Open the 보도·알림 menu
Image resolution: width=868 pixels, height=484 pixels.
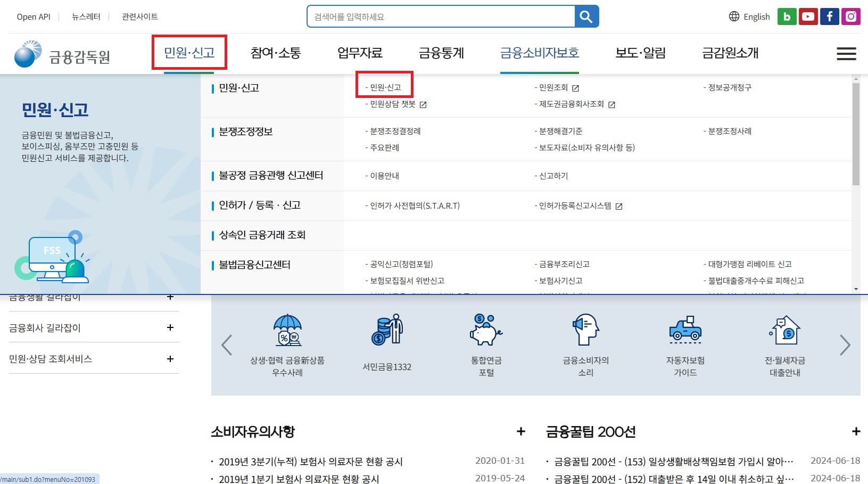[640, 53]
